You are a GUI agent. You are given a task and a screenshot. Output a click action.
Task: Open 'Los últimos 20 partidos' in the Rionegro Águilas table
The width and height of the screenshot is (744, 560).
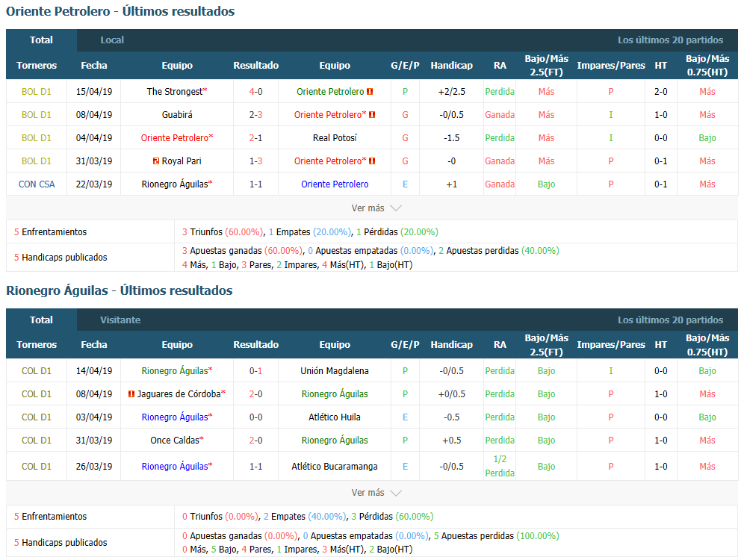(670, 320)
